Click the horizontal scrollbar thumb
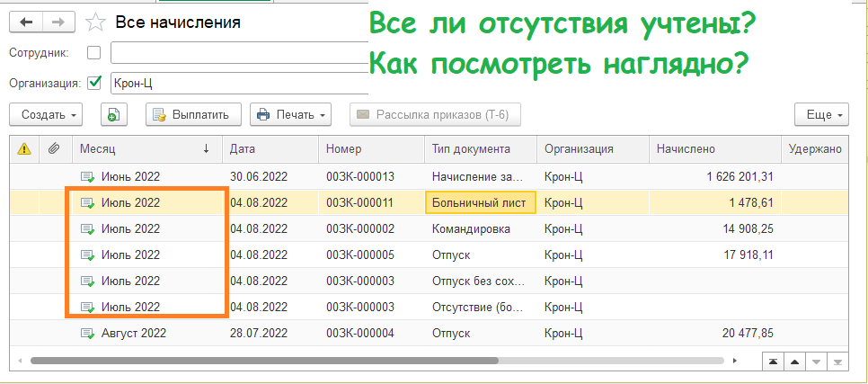This screenshot has width=868, height=384. click(x=264, y=361)
